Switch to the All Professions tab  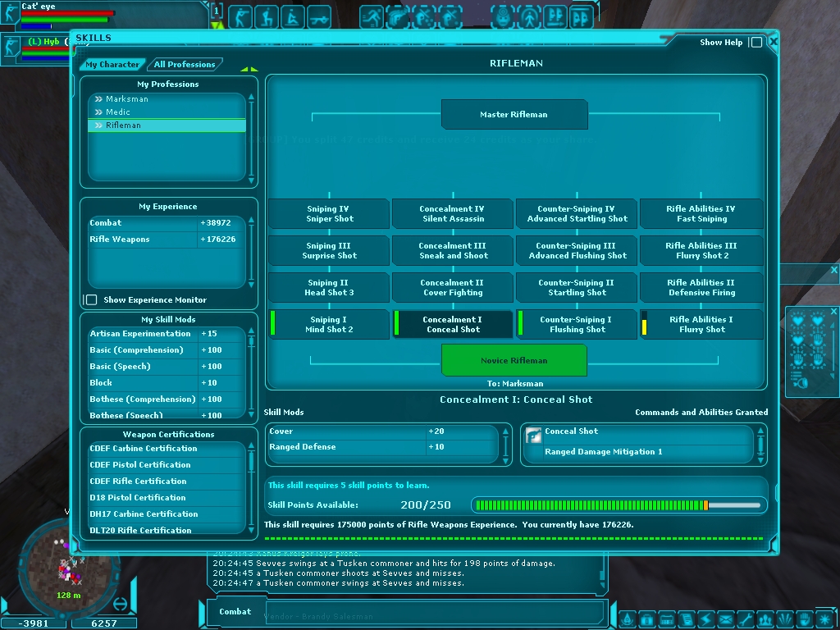(185, 65)
